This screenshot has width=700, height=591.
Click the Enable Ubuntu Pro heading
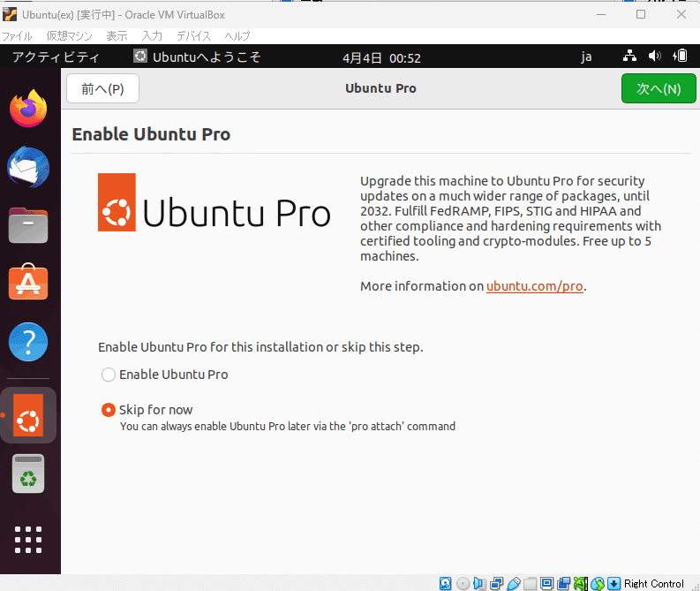click(x=151, y=134)
